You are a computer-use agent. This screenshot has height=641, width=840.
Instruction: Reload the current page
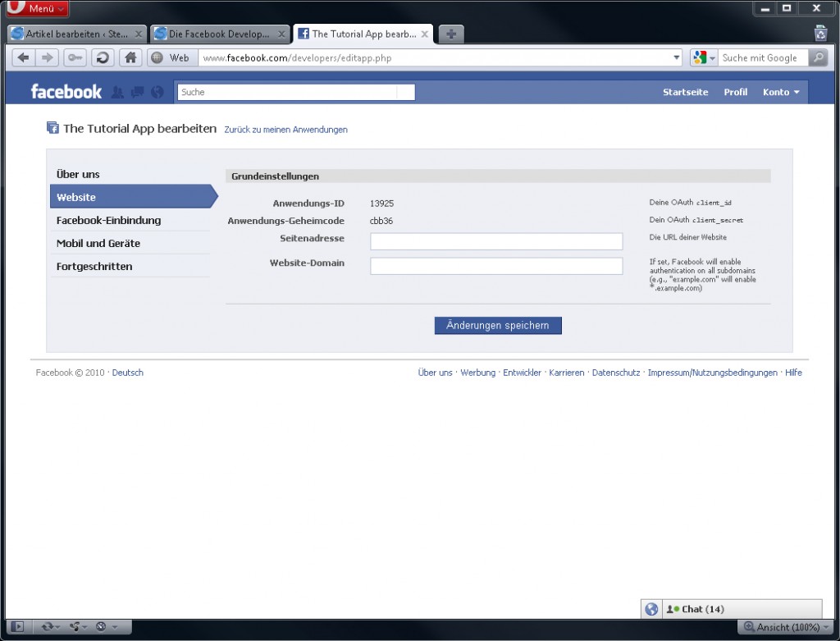(x=103, y=57)
